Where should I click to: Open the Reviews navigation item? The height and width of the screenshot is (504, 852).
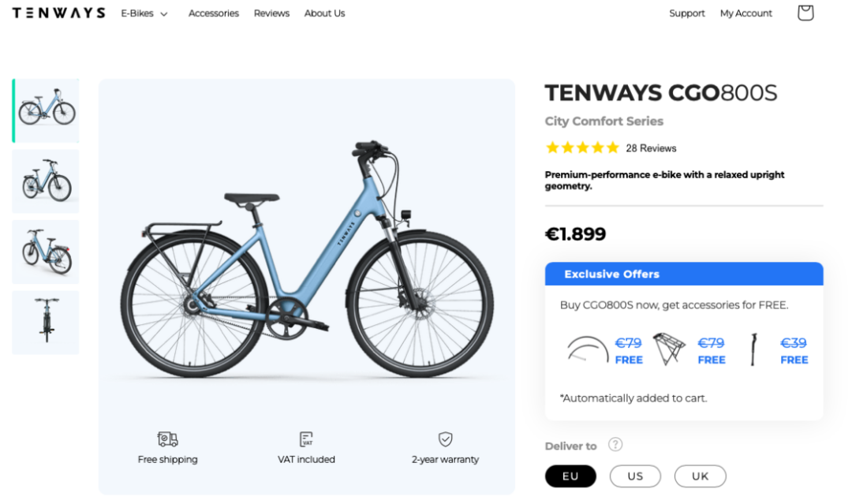click(x=271, y=13)
